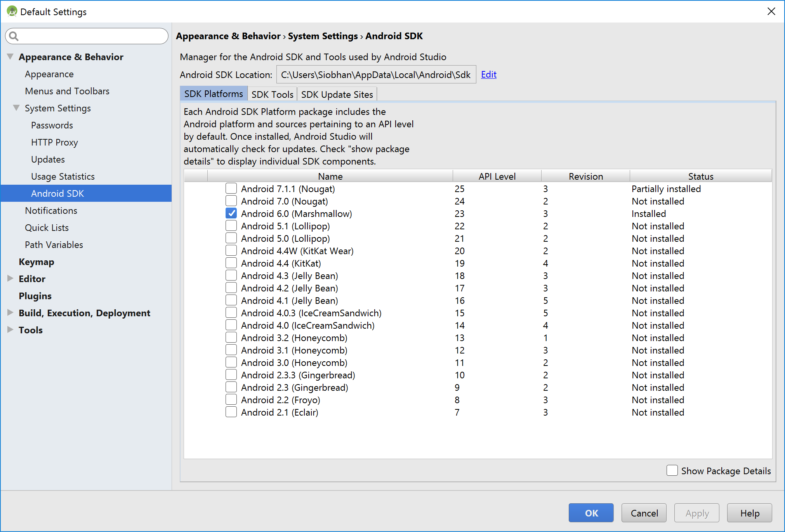Enable the Android 7.0 (Nougat) checkbox

pyautogui.click(x=231, y=201)
